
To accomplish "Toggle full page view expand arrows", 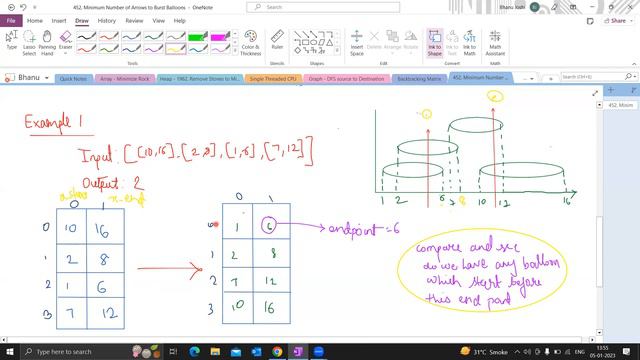I will pyautogui.click(x=595, y=93).
